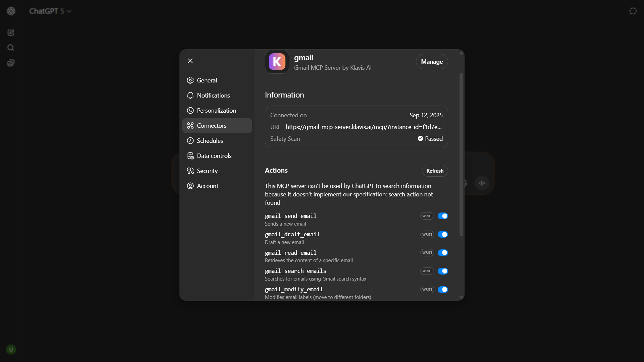644x362 pixels.
Task: Open the ChatGPT 5 model dropdown
Action: (50, 11)
